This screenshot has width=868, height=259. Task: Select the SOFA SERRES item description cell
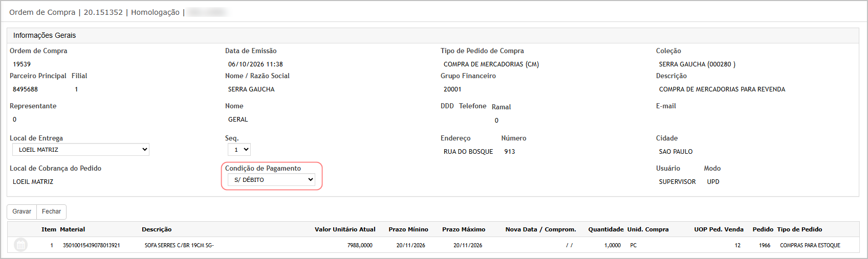click(179, 245)
